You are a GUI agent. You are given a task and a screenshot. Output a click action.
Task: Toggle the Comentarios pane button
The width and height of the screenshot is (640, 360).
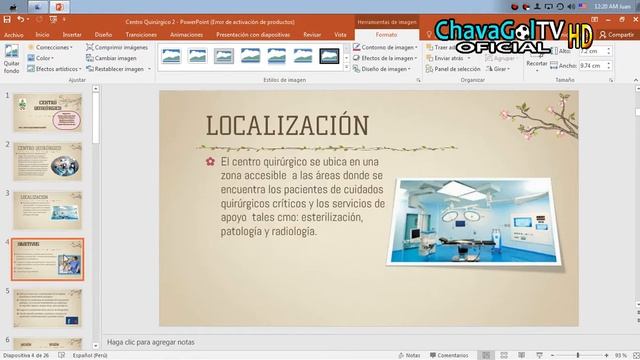(449, 355)
